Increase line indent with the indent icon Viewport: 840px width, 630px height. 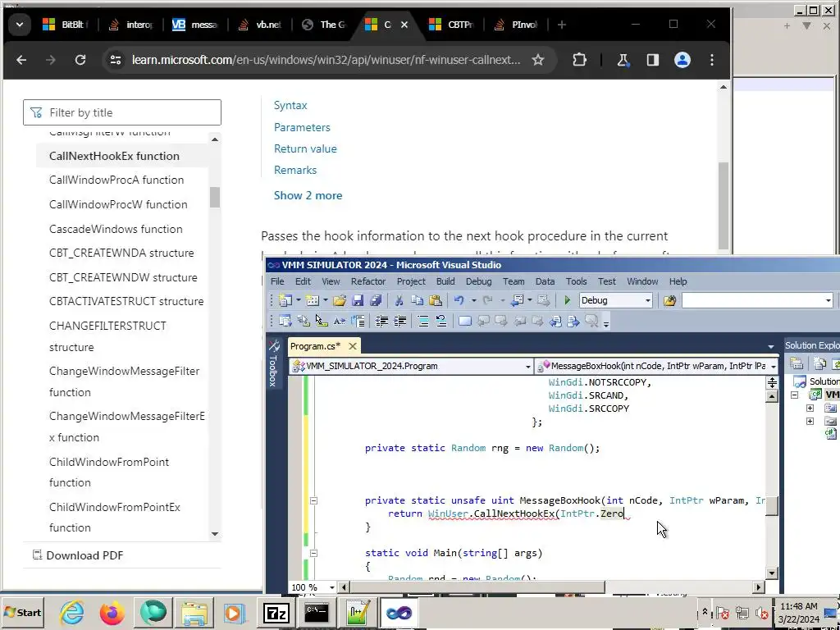(400, 321)
